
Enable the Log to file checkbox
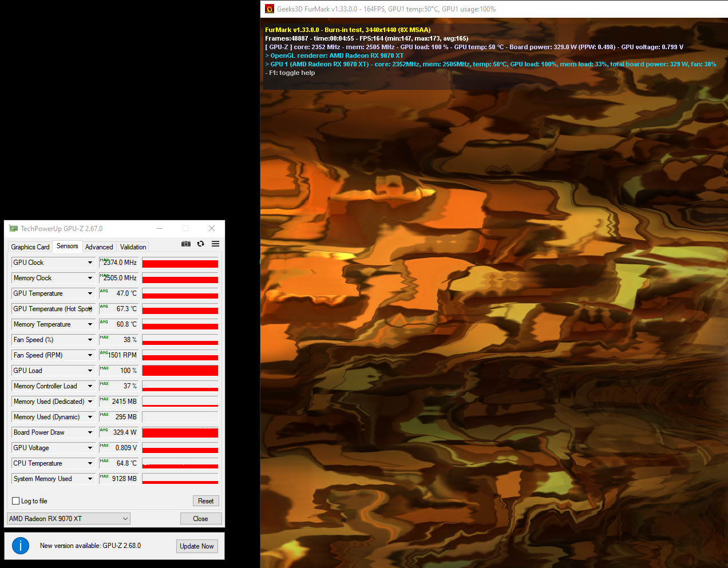click(15, 501)
